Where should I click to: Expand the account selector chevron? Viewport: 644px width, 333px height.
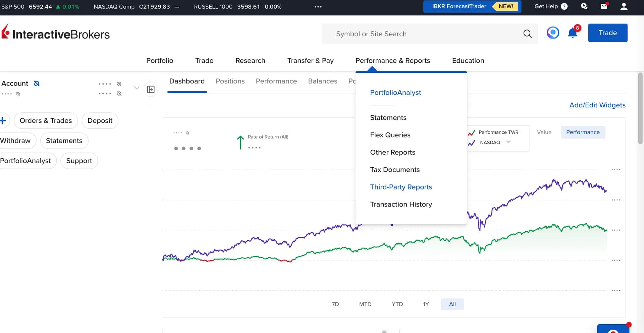[x=137, y=88]
